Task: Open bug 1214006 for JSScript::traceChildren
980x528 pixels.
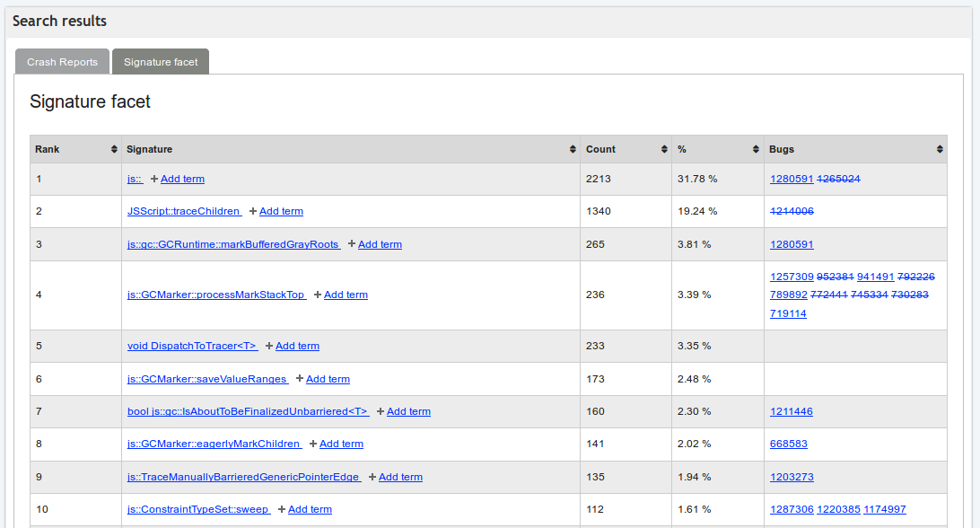Action: click(792, 211)
